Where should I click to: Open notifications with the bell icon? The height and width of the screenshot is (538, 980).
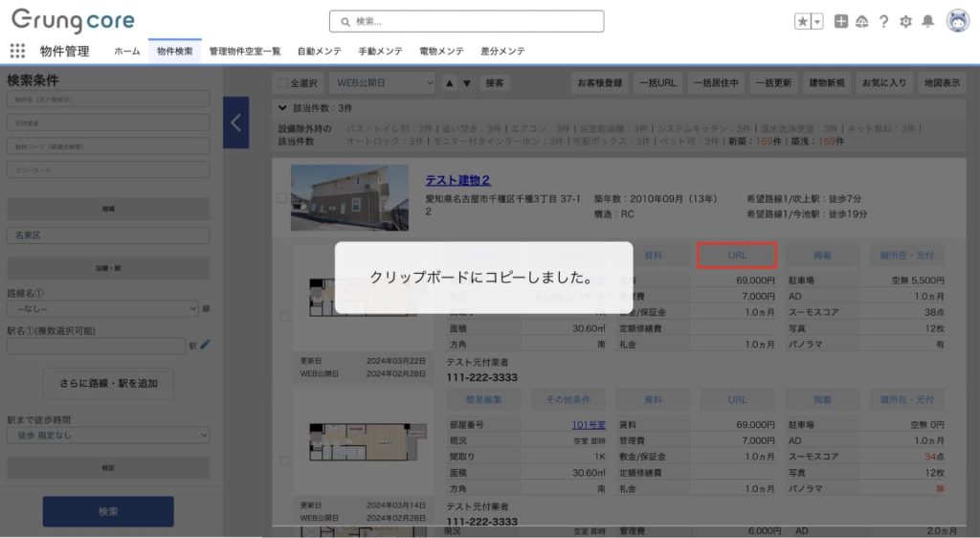click(x=927, y=21)
